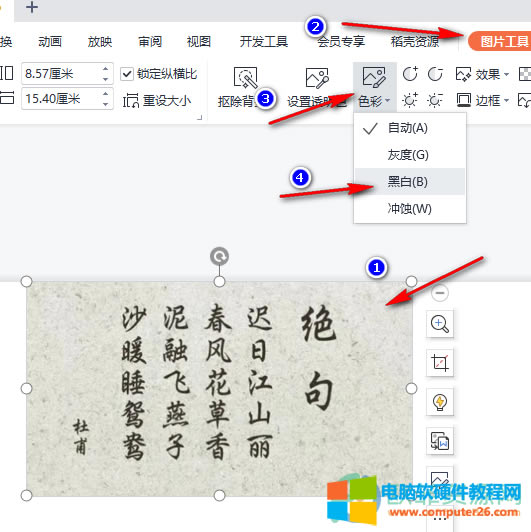Decrease width with the down stepper arrow
531x532 pixels.
click(x=106, y=104)
